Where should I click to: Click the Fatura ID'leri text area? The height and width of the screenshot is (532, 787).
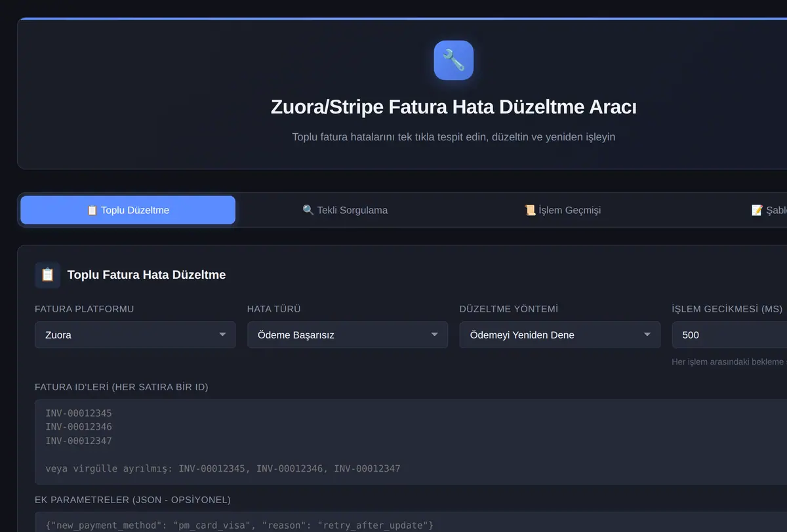pos(411,442)
